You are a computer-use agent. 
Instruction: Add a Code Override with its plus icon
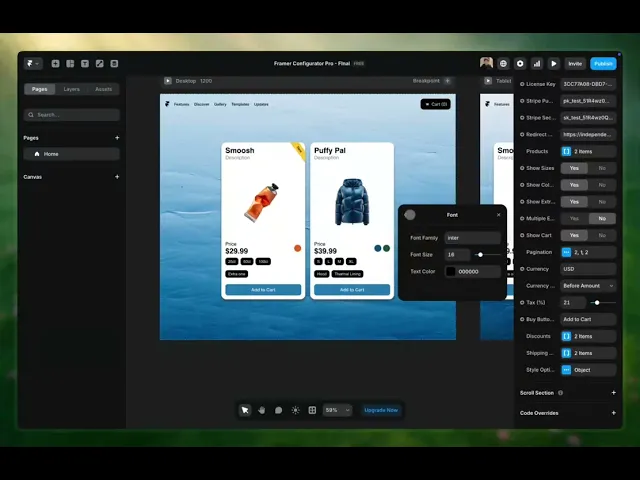(613, 413)
